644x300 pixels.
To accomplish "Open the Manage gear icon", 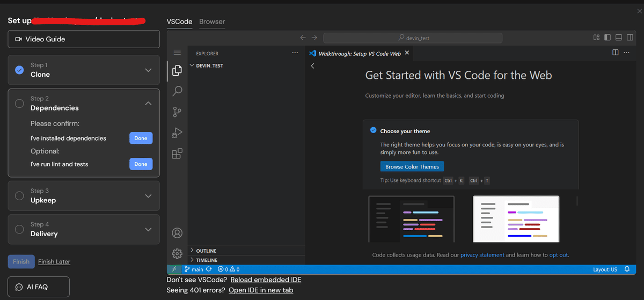I will pos(177,253).
